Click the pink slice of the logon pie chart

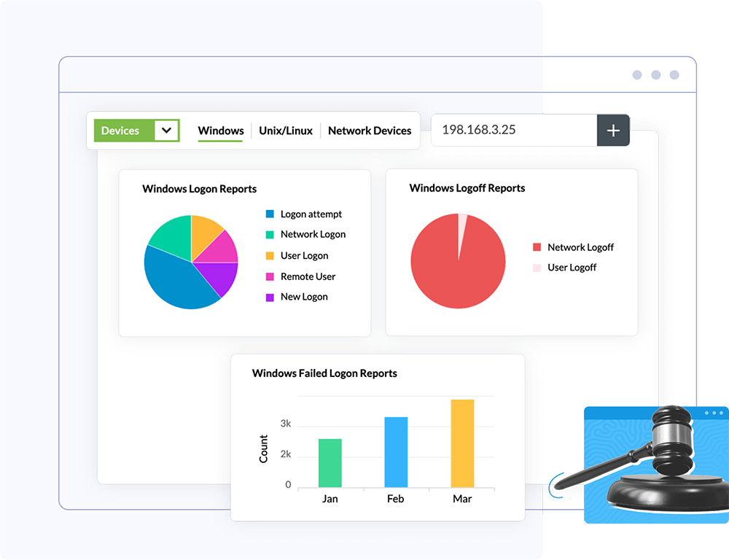pos(222,250)
